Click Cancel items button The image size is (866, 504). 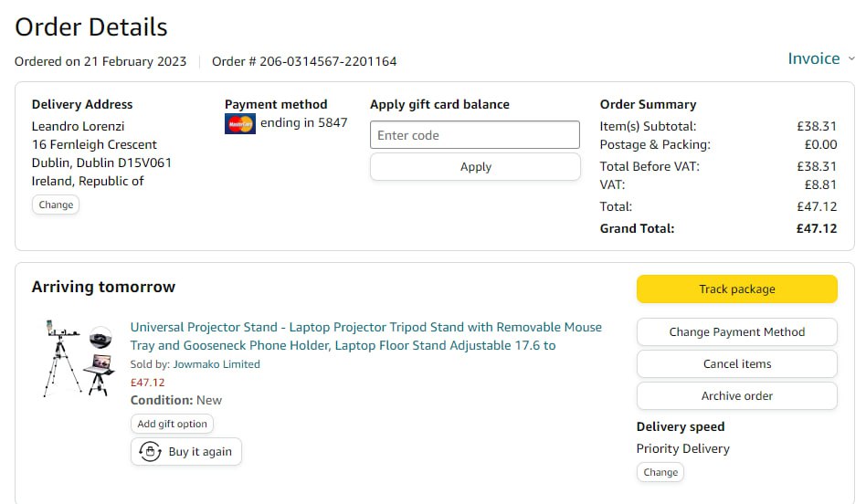click(x=736, y=364)
